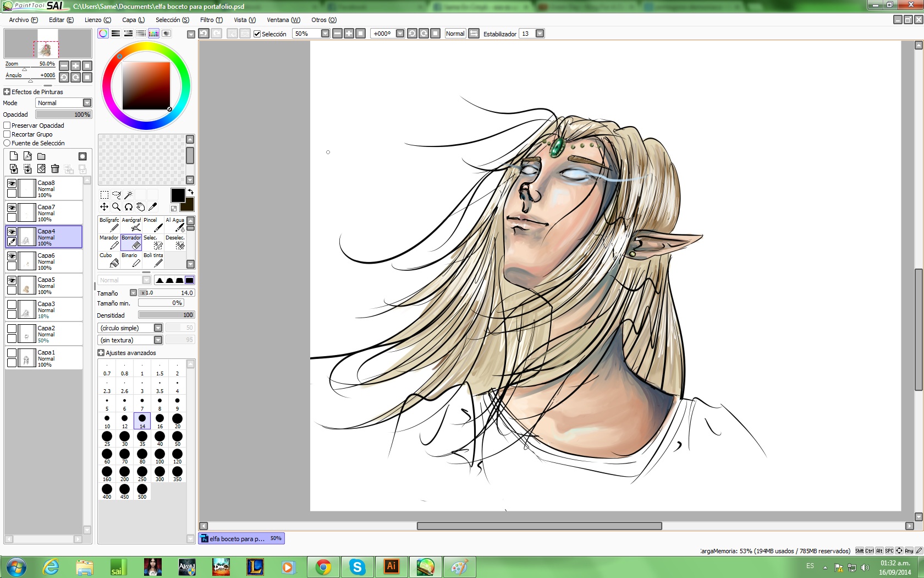Viewport: 924px width, 578px height.
Task: Choose the Cubo bucket fill tool
Action: click(x=109, y=260)
